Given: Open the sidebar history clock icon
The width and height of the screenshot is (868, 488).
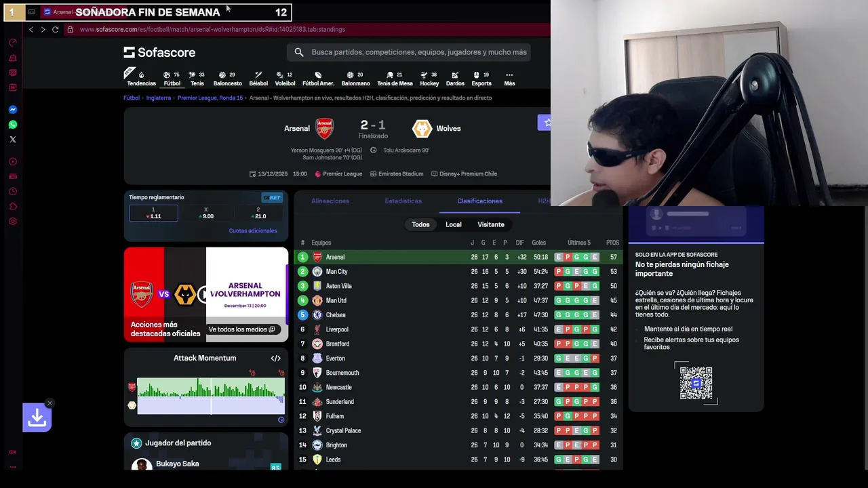Looking at the screenshot, I should pyautogui.click(x=12, y=191).
